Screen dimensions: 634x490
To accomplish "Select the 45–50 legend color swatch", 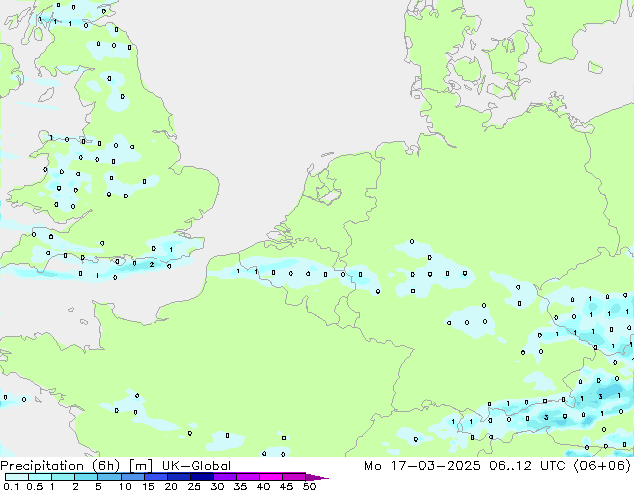I will (294, 477).
